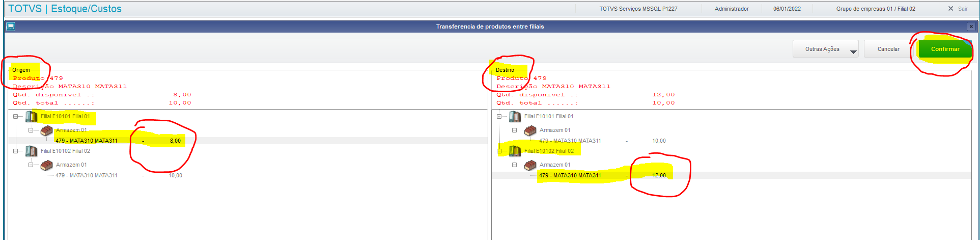
Task: Click the Cancelar button
Action: 888,49
